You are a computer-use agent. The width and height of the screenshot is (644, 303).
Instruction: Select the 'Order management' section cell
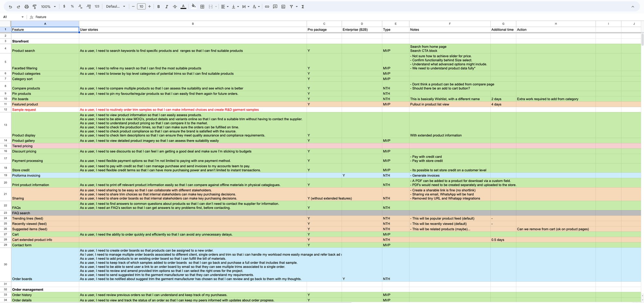[x=45, y=289]
